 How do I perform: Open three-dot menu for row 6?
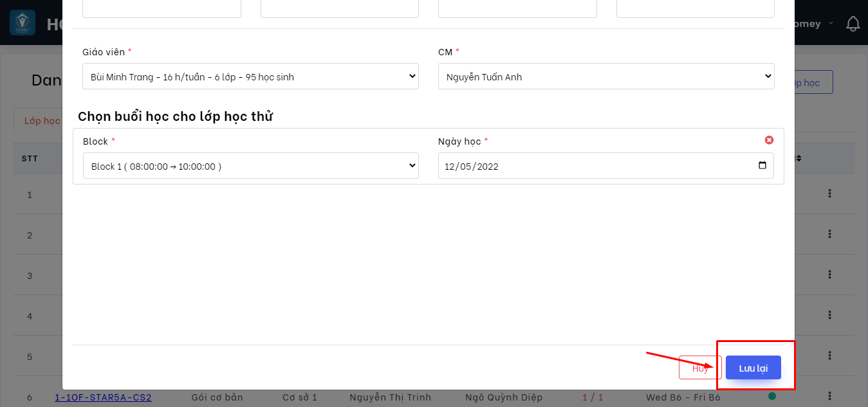tap(829, 396)
